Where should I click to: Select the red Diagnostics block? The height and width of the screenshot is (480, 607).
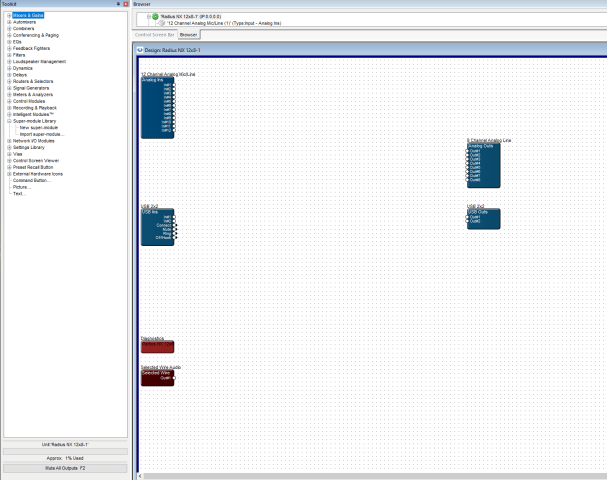pyautogui.click(x=157, y=346)
